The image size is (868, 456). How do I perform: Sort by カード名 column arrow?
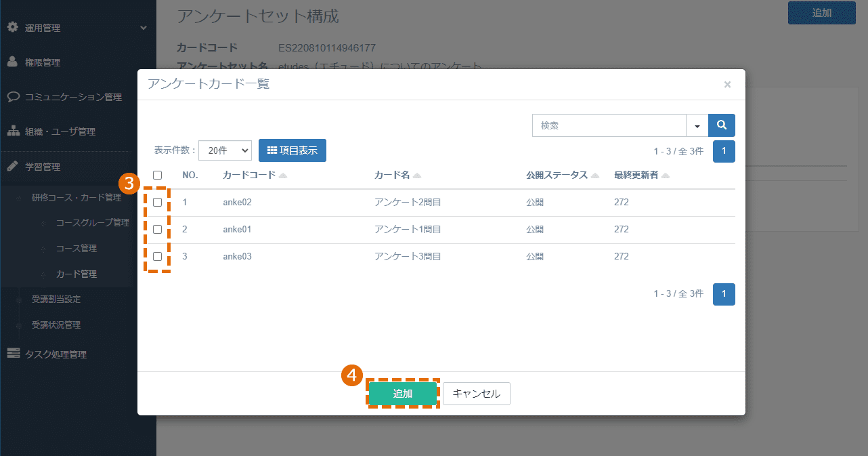(417, 175)
